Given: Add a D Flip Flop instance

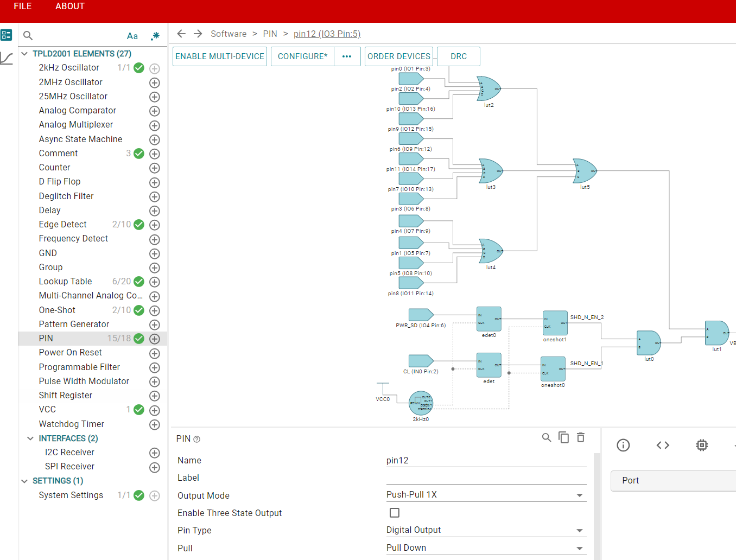Looking at the screenshot, I should (x=155, y=182).
